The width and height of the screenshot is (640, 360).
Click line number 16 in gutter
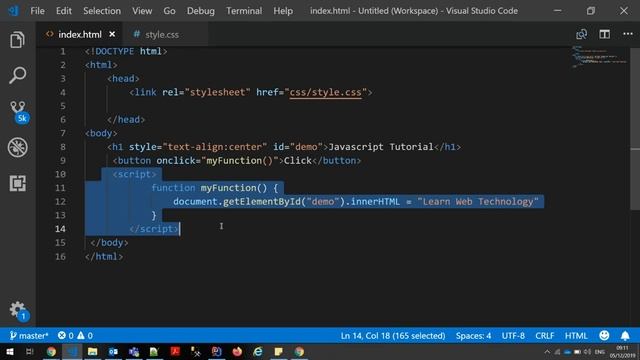click(60, 256)
